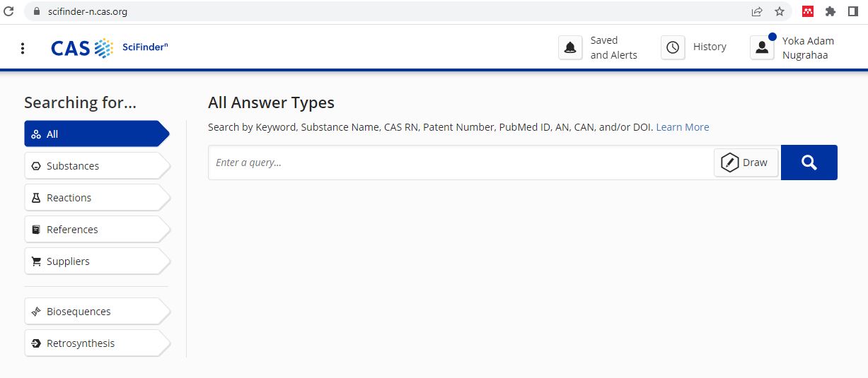Viewport: 868px width, 378px height.
Task: Select the All search type
Action: (x=97, y=134)
